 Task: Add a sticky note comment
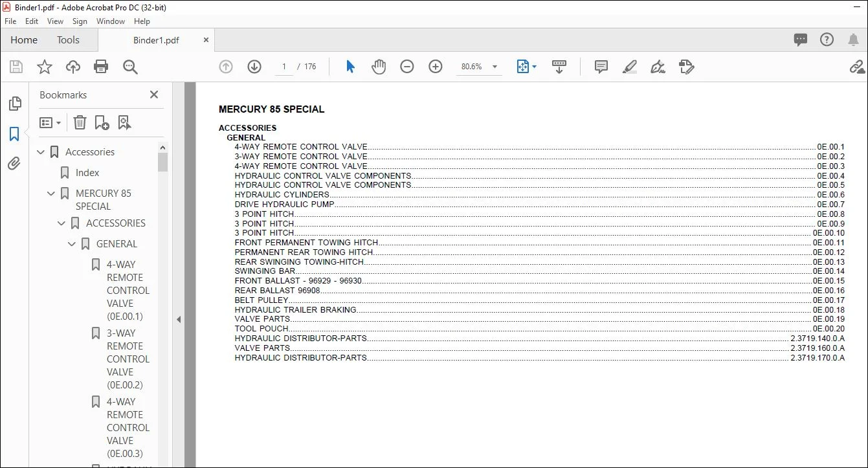(601, 67)
